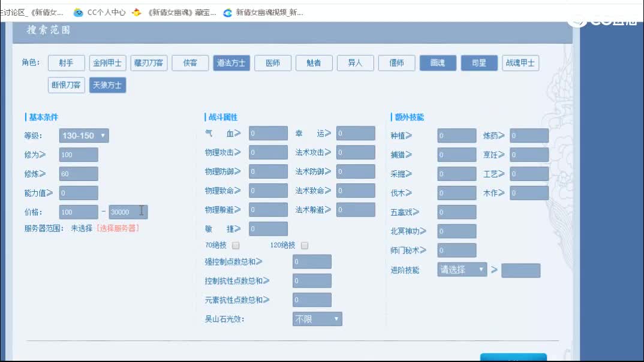Select the 医师 role button

tap(273, 63)
